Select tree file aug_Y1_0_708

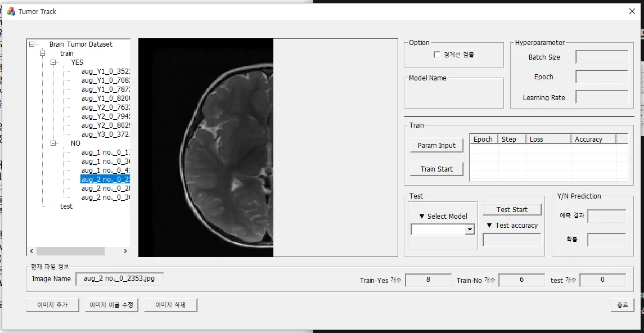(x=106, y=80)
